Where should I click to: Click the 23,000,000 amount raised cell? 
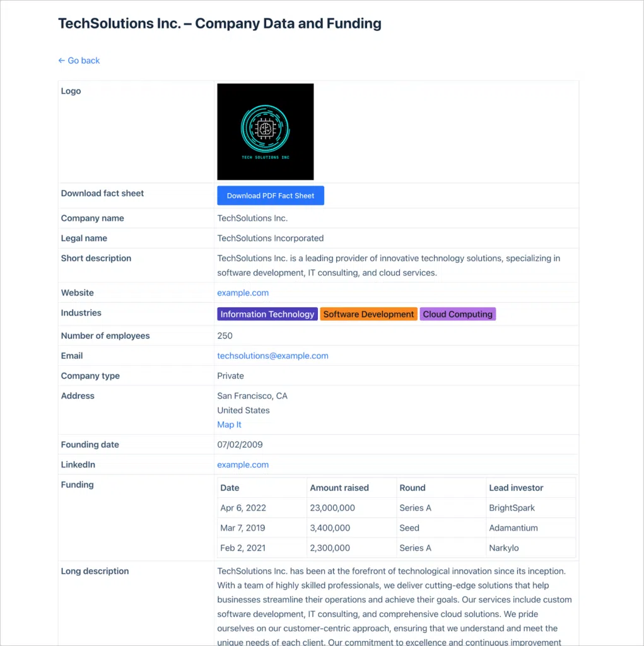(x=332, y=508)
